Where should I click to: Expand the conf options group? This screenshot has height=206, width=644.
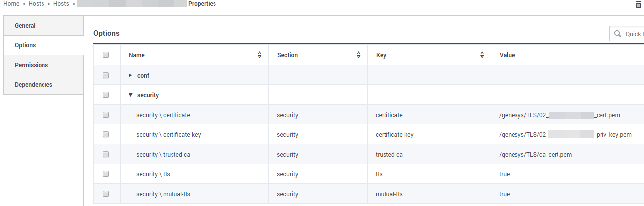click(130, 75)
